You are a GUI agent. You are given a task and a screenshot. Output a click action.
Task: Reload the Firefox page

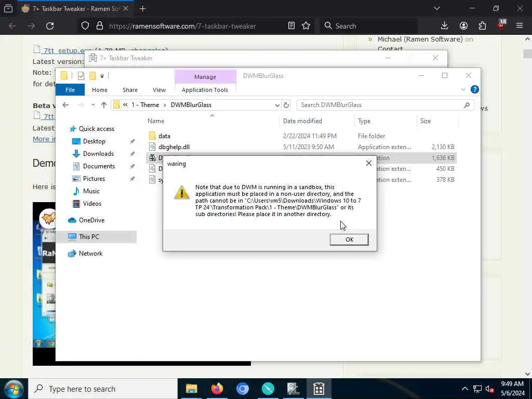coord(50,26)
